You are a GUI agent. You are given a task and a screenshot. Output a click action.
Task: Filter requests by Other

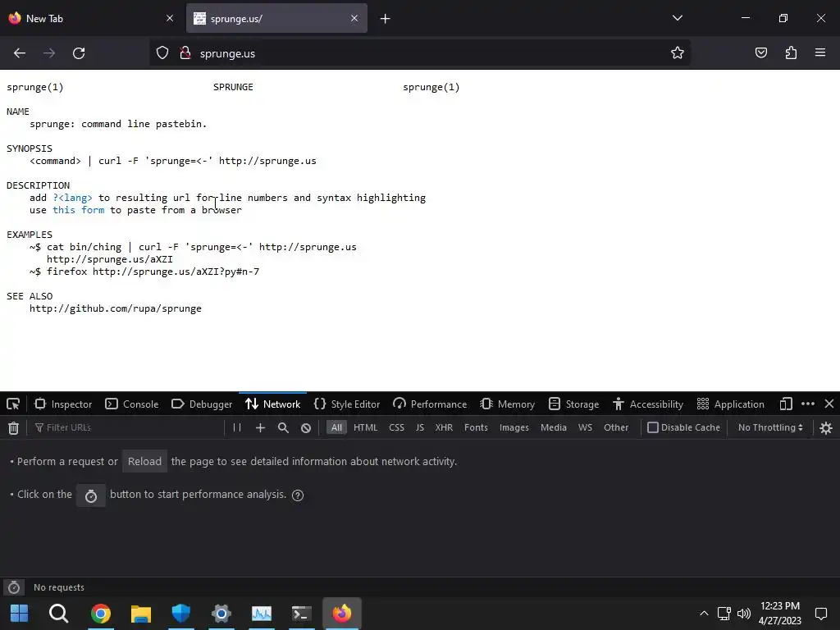(x=616, y=427)
